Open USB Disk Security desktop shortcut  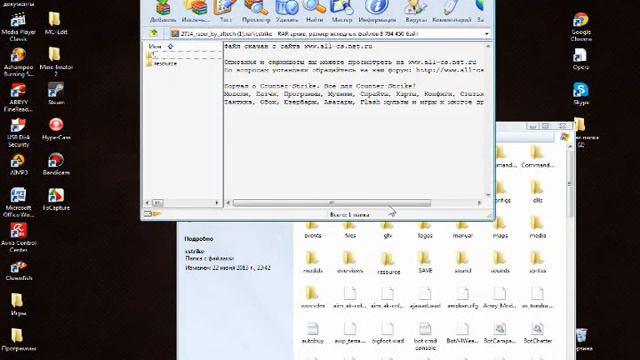click(18, 133)
